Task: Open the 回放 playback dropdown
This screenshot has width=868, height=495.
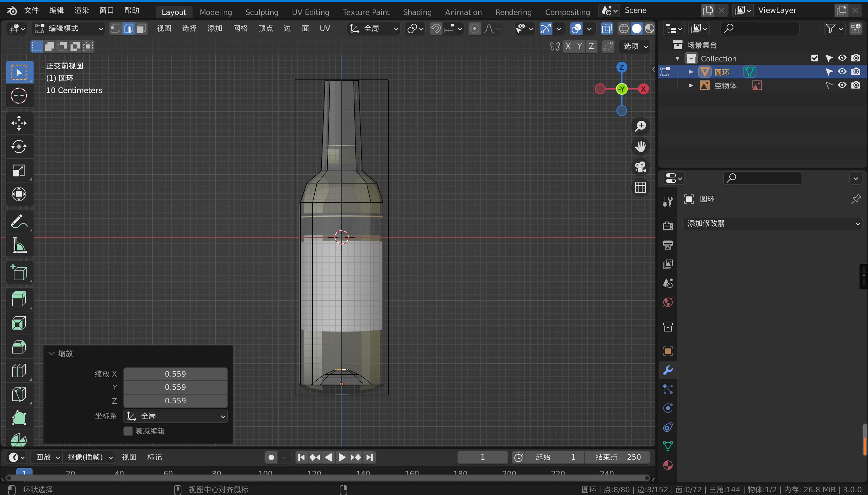Action: [47, 457]
